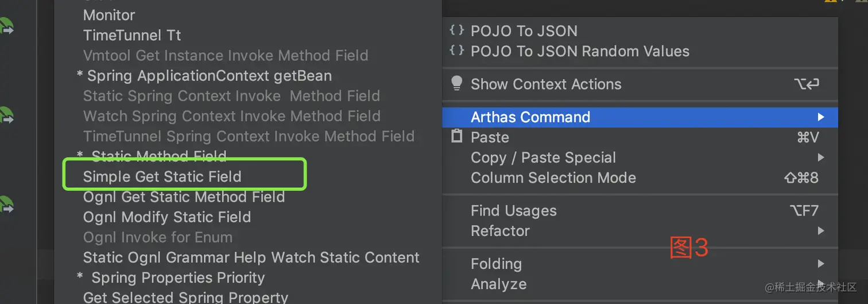Image resolution: width=868 pixels, height=304 pixels.
Task: Click the Paste clipboard icon
Action: (x=457, y=137)
